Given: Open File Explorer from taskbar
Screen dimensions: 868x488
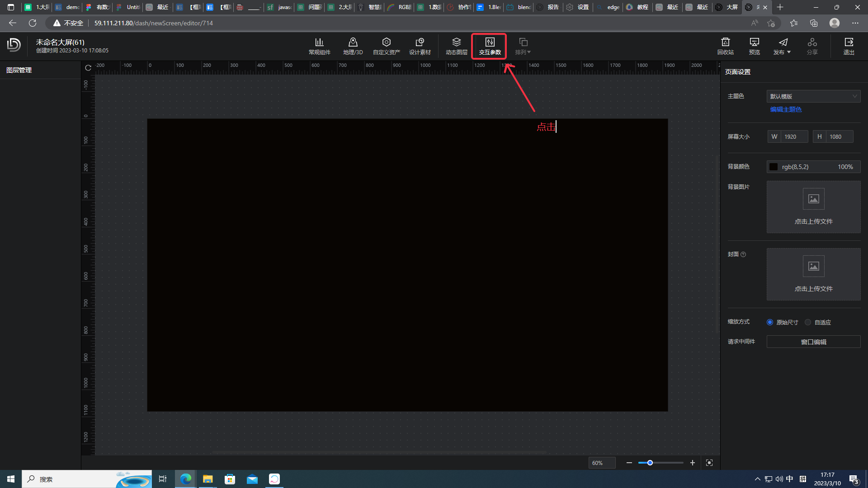Looking at the screenshot, I should click(208, 479).
